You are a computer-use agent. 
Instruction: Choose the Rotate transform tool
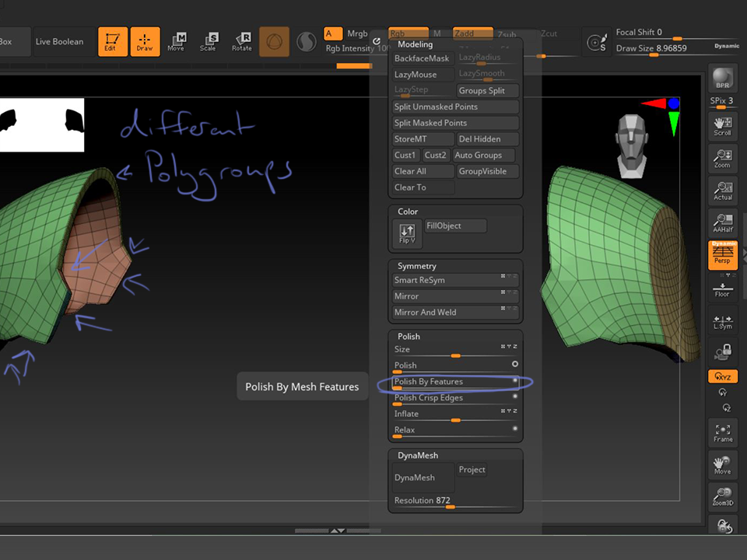click(x=242, y=41)
